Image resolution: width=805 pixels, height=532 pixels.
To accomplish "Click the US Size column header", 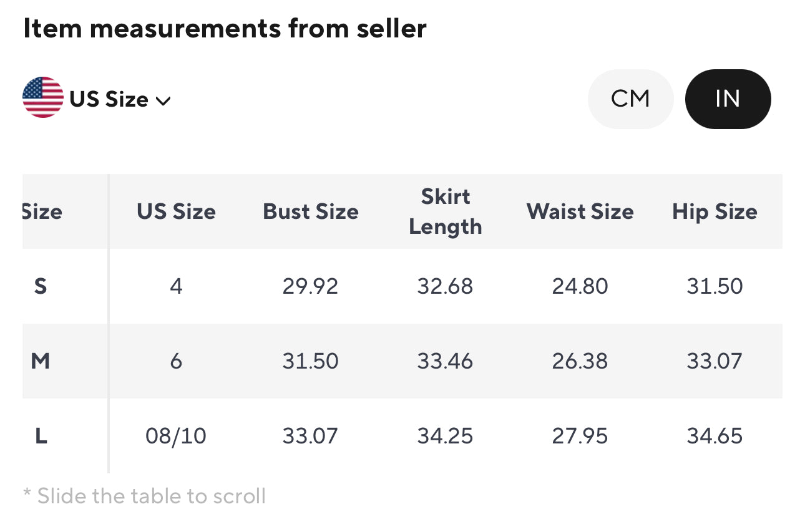I will pos(176,211).
